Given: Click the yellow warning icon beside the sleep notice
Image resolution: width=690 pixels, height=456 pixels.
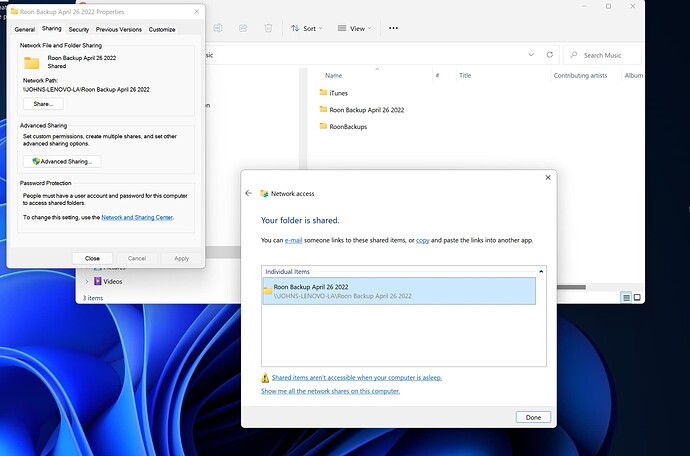Looking at the screenshot, I should (265, 378).
